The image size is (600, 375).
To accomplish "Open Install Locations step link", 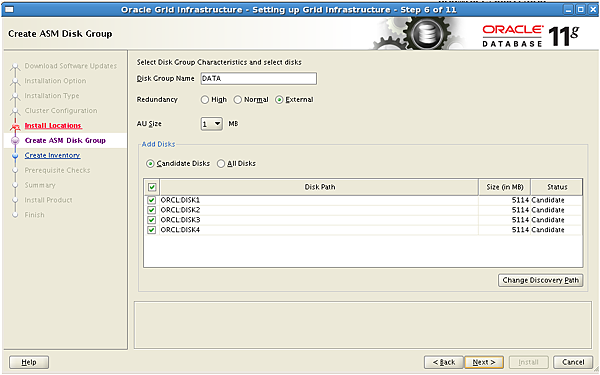I will pyautogui.click(x=53, y=126).
